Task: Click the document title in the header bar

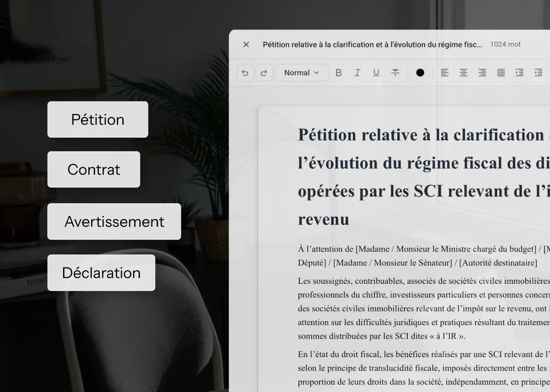Action: (372, 44)
